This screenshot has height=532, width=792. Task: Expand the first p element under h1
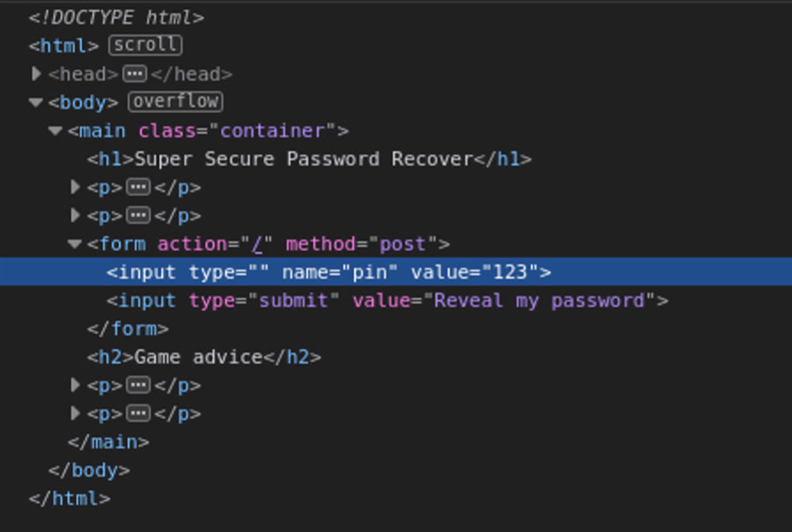point(75,187)
